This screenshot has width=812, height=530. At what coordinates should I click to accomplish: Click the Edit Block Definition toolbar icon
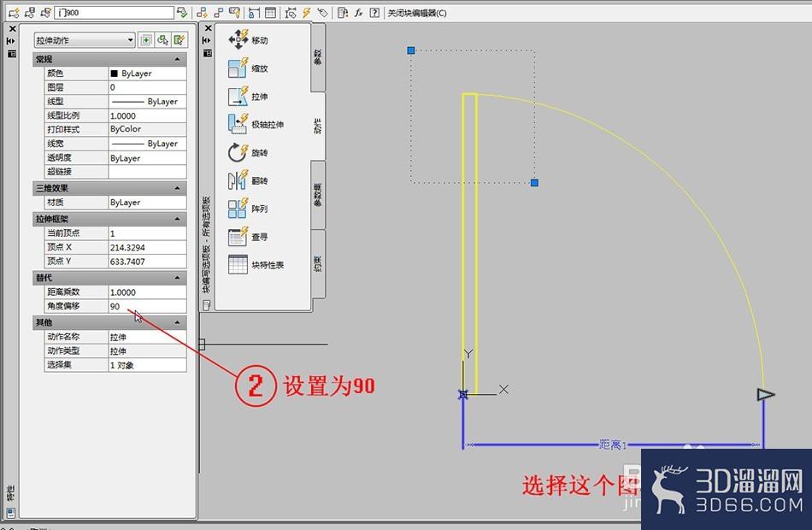(13, 13)
